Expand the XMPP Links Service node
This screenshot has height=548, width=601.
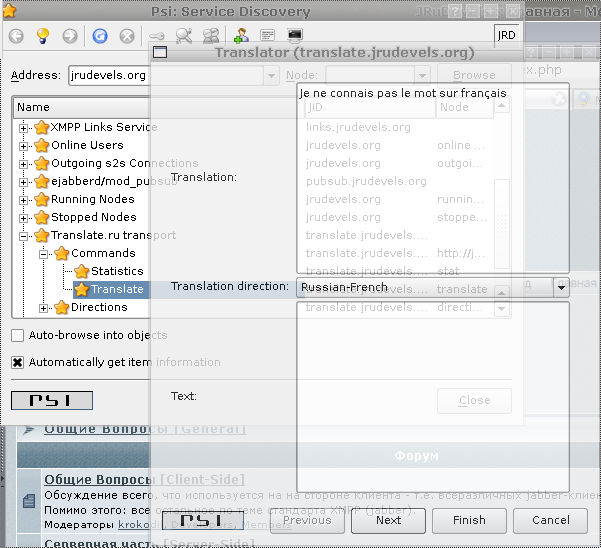tap(24, 127)
